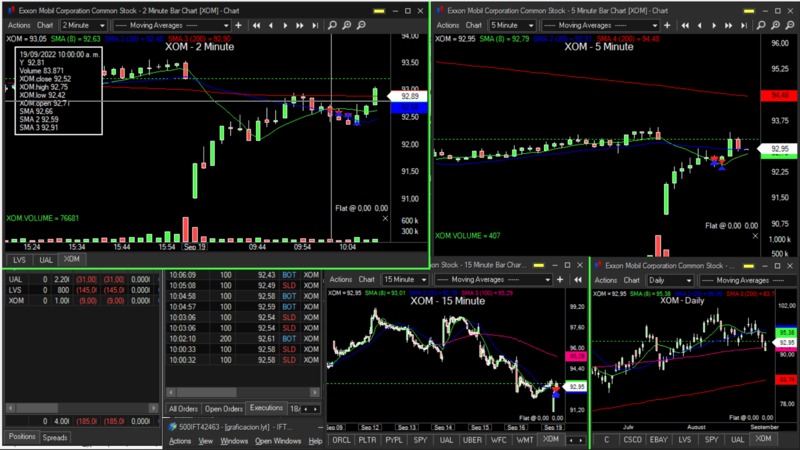
Task: Switch to the Open Orders tab
Action: [x=223, y=408]
